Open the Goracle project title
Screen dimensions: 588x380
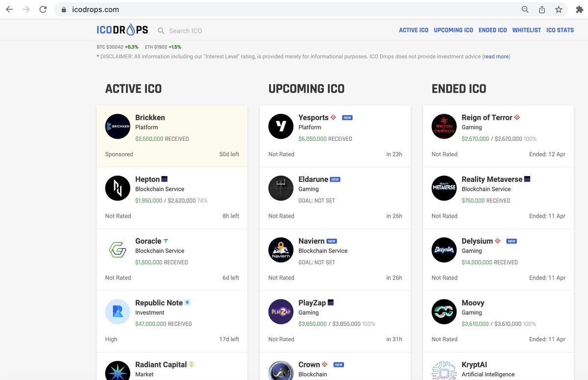pyautogui.click(x=148, y=241)
